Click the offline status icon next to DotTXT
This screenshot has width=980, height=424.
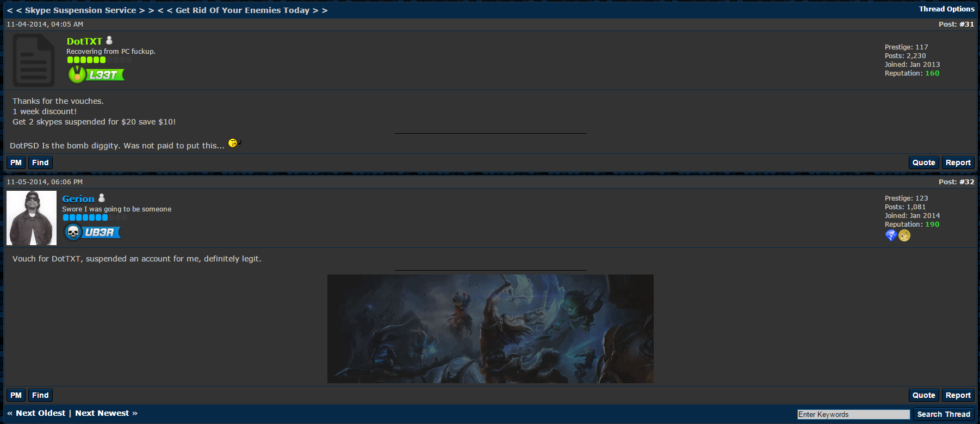click(x=109, y=40)
